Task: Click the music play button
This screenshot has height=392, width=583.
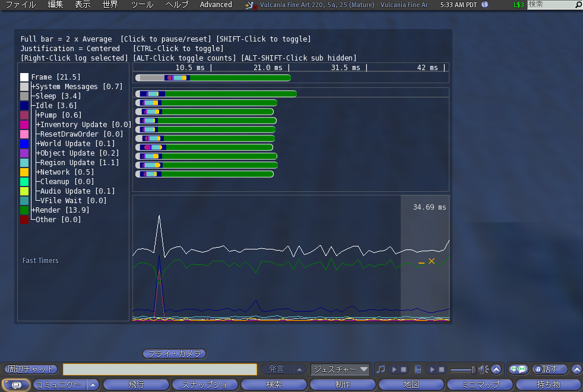Action: coord(393,369)
